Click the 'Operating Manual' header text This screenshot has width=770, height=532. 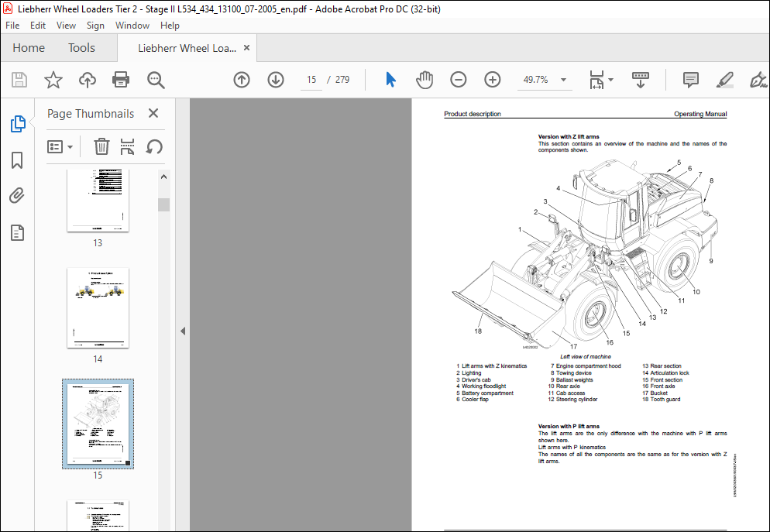(x=700, y=114)
